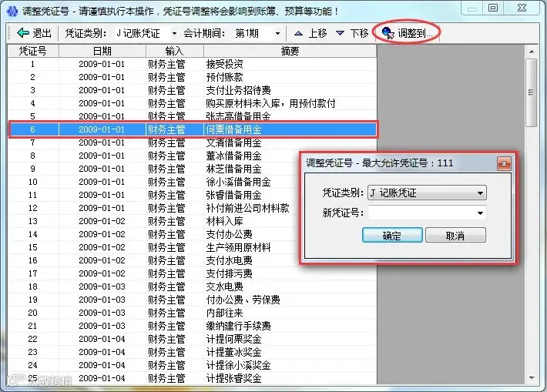The width and height of the screenshot is (547, 392).
Task: Click the application icon in title bar
Action: click(12, 11)
